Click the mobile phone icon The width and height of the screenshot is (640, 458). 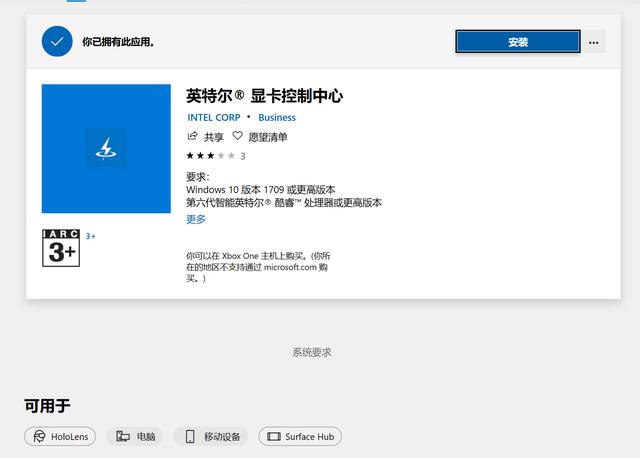pos(190,436)
